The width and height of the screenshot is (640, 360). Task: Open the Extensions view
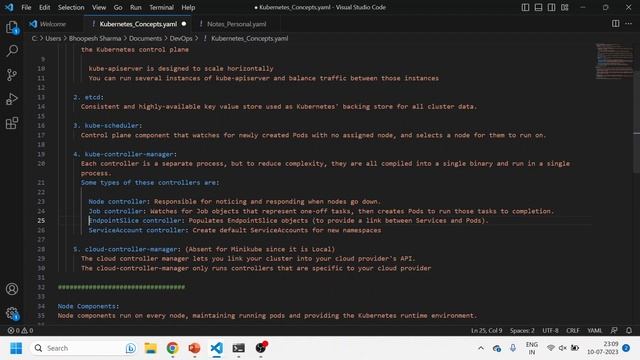point(12,123)
